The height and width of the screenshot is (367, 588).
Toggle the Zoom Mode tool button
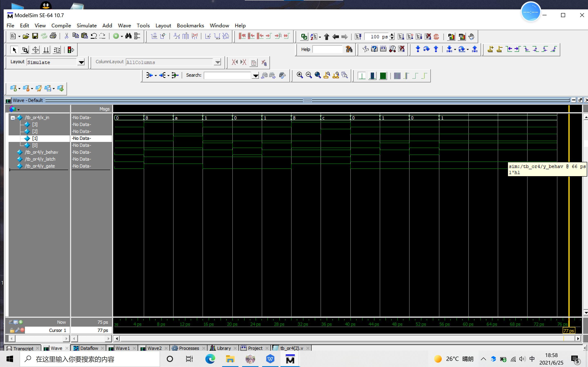coord(25,50)
